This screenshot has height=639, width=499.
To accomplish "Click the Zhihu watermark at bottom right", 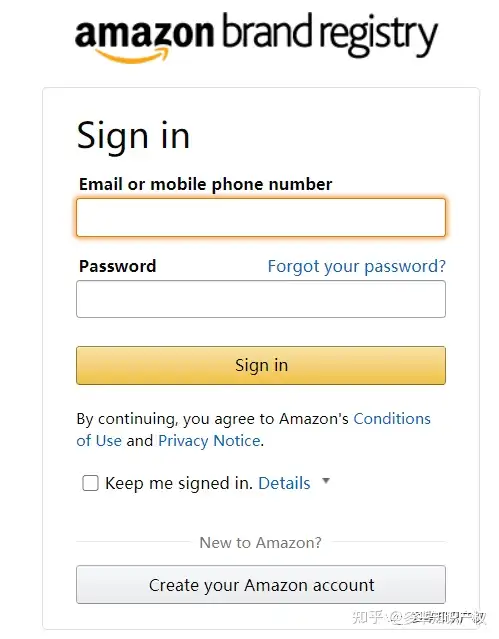I will [x=419, y=618].
